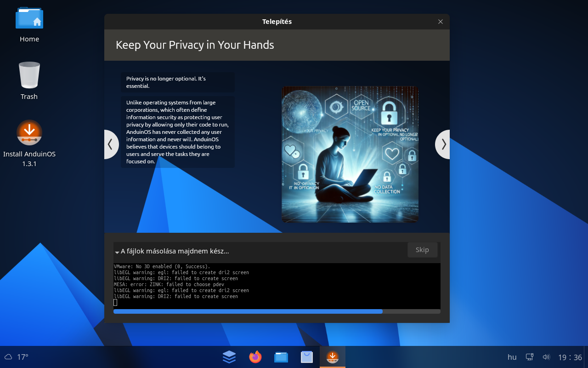Close the Telepítés installer window

click(x=441, y=22)
